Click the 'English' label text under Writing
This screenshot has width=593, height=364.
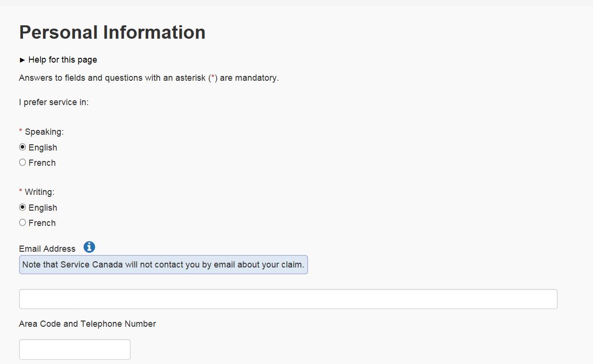[43, 208]
